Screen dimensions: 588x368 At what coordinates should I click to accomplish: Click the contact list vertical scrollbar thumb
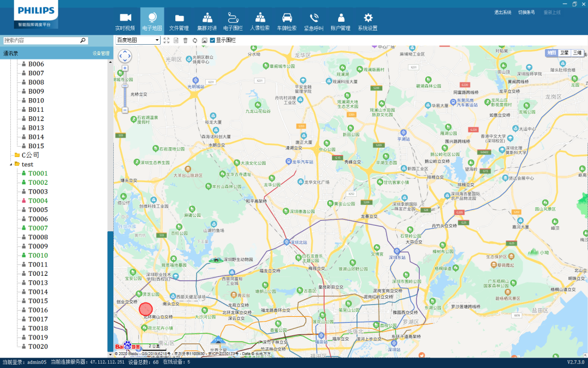point(110,291)
